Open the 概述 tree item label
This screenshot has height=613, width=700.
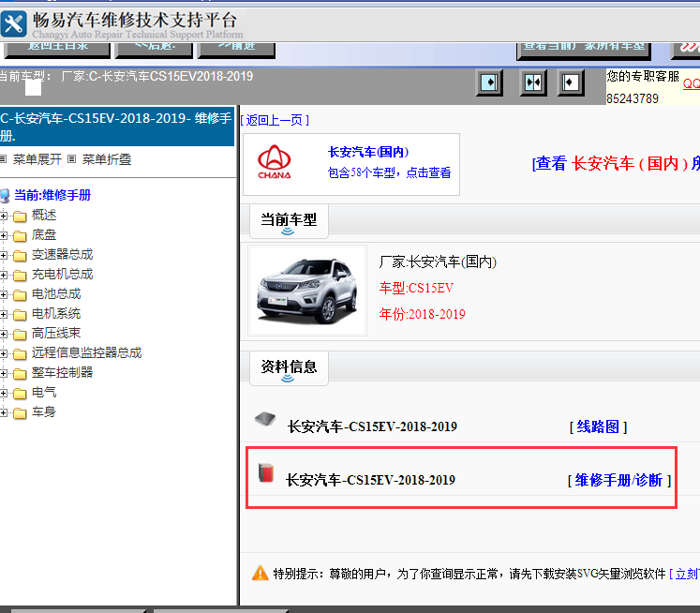tap(44, 216)
